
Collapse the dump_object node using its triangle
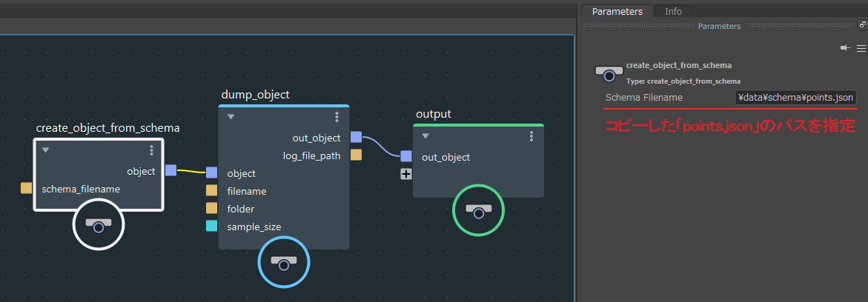pos(231,117)
